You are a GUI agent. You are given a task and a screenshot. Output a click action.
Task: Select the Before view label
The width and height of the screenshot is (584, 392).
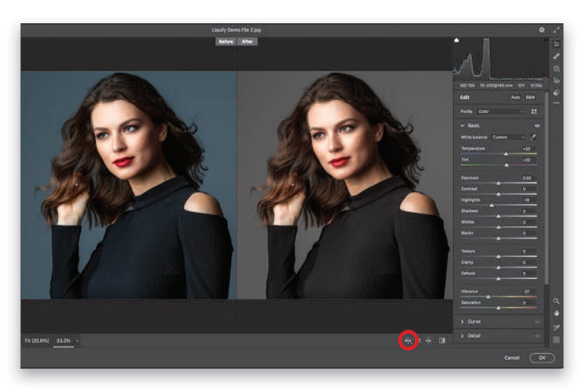click(226, 41)
